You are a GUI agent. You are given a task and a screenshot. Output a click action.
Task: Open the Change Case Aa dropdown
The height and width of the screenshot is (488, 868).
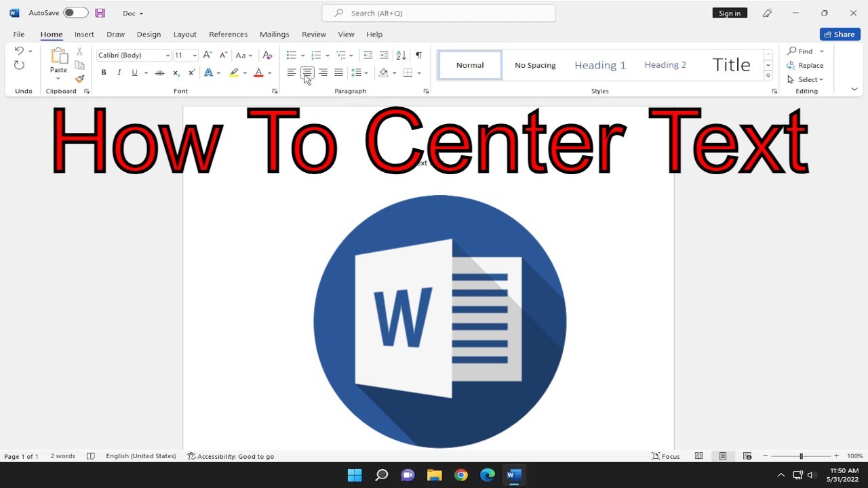(x=244, y=55)
